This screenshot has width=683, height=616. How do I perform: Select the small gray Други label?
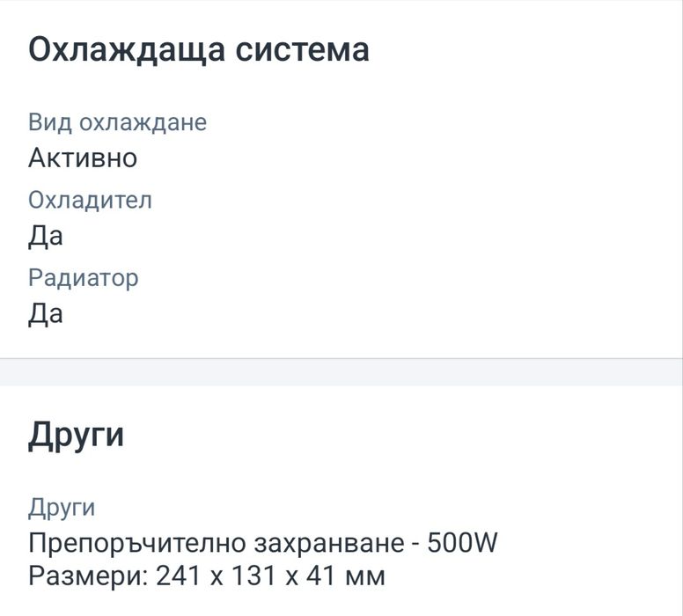(x=62, y=509)
